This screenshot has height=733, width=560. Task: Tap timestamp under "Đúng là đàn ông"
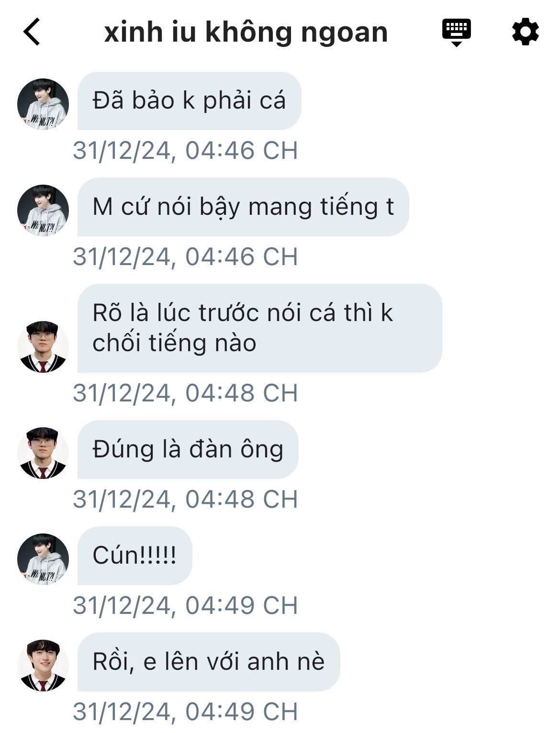click(x=186, y=500)
